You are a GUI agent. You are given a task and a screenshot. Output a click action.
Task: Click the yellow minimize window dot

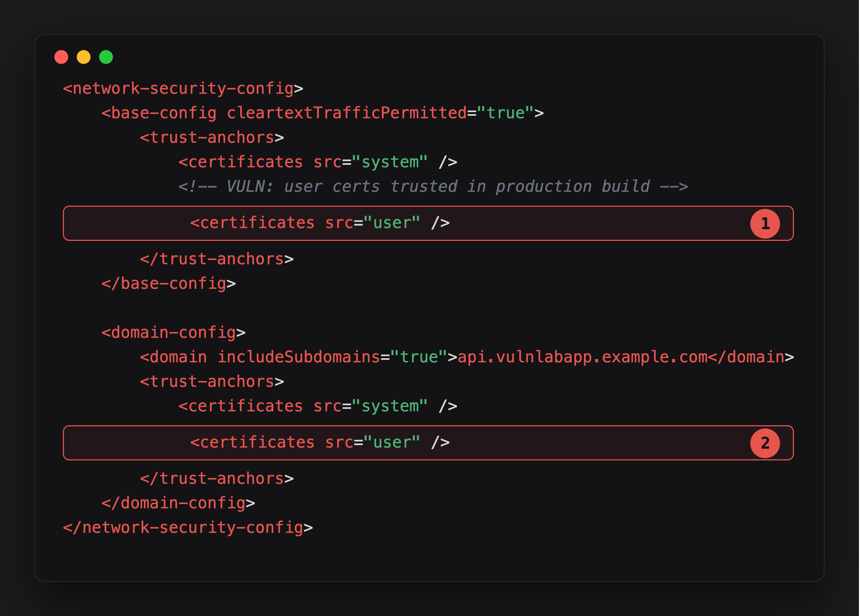[x=84, y=57]
